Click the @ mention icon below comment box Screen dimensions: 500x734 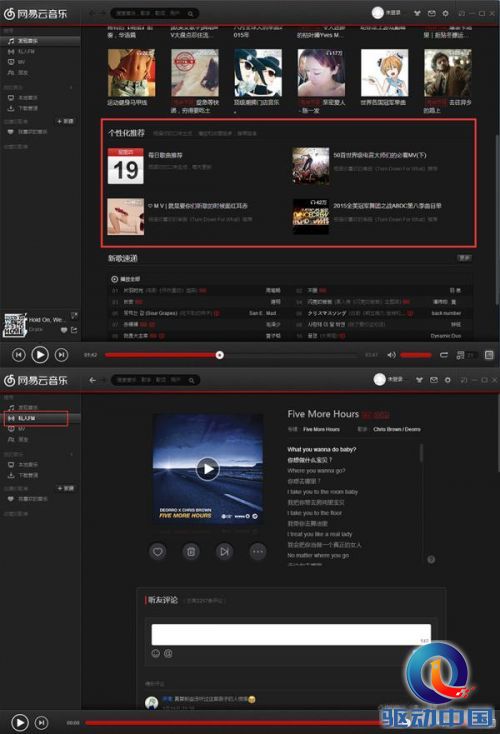point(168,653)
